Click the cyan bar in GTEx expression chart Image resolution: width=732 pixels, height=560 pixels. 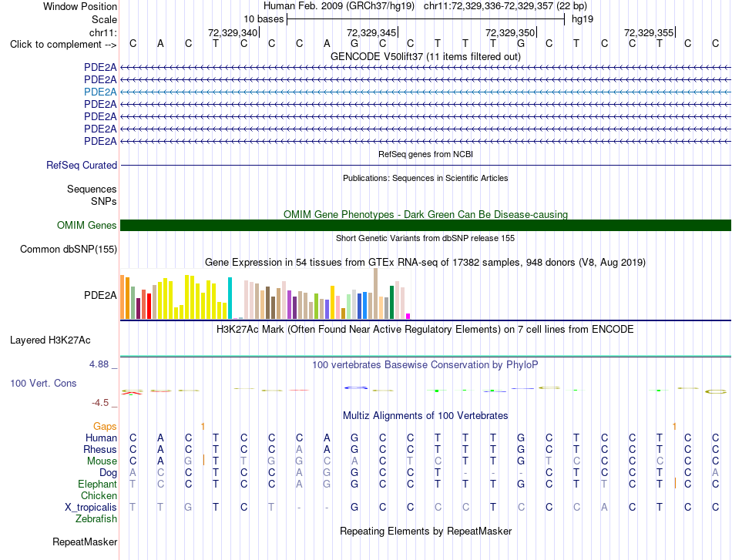[x=230, y=298]
